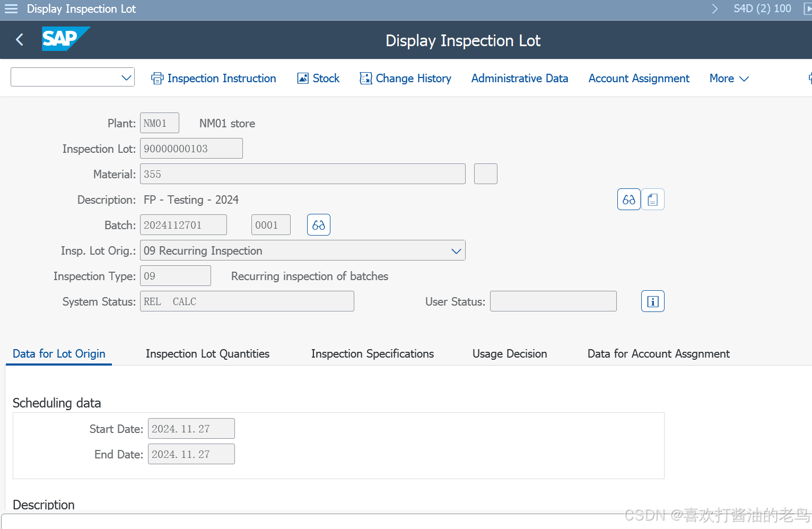The height and width of the screenshot is (529, 812).
Task: Click the glasses icon beside Batch field
Action: click(319, 225)
